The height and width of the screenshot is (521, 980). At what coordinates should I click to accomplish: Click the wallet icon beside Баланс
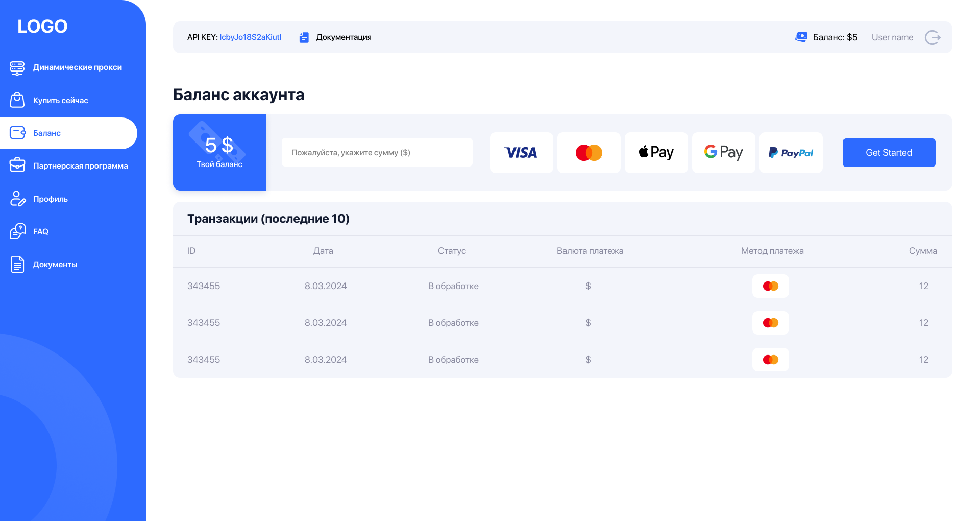(17, 133)
